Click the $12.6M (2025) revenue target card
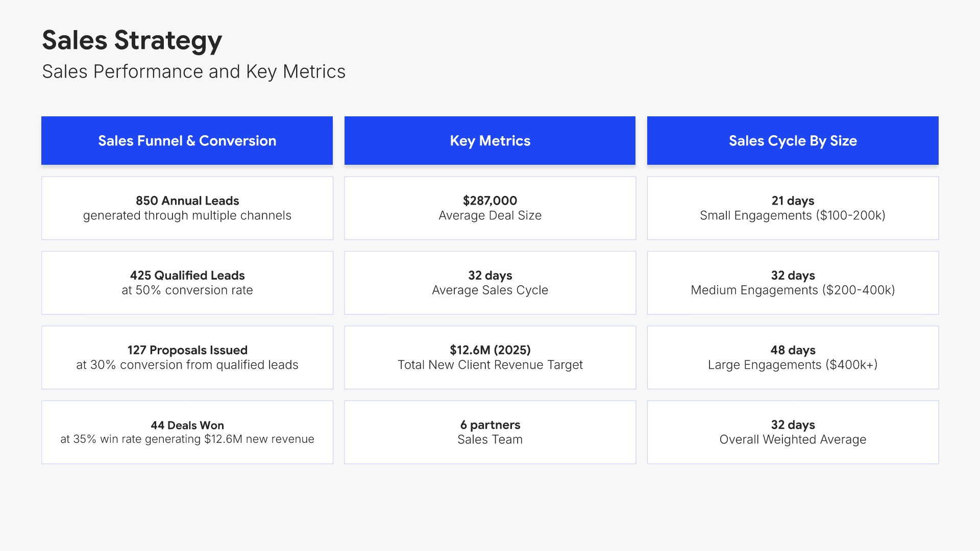980x551 pixels. (x=490, y=357)
